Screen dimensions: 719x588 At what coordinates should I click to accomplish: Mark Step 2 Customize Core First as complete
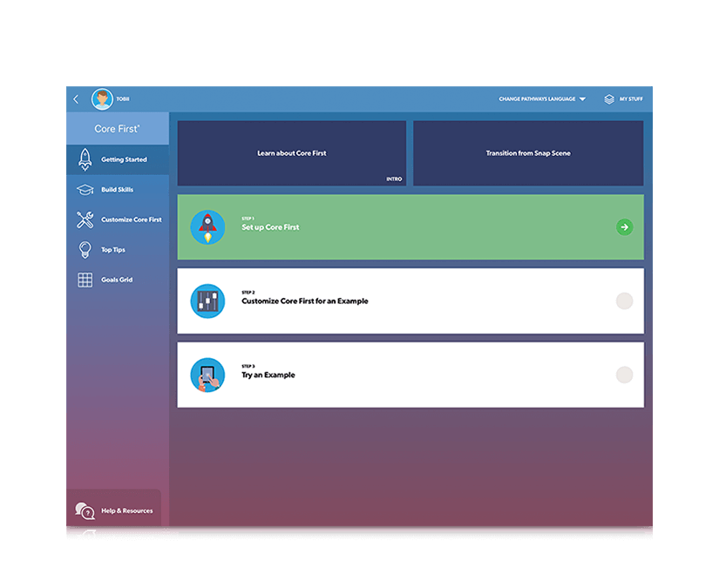click(624, 301)
